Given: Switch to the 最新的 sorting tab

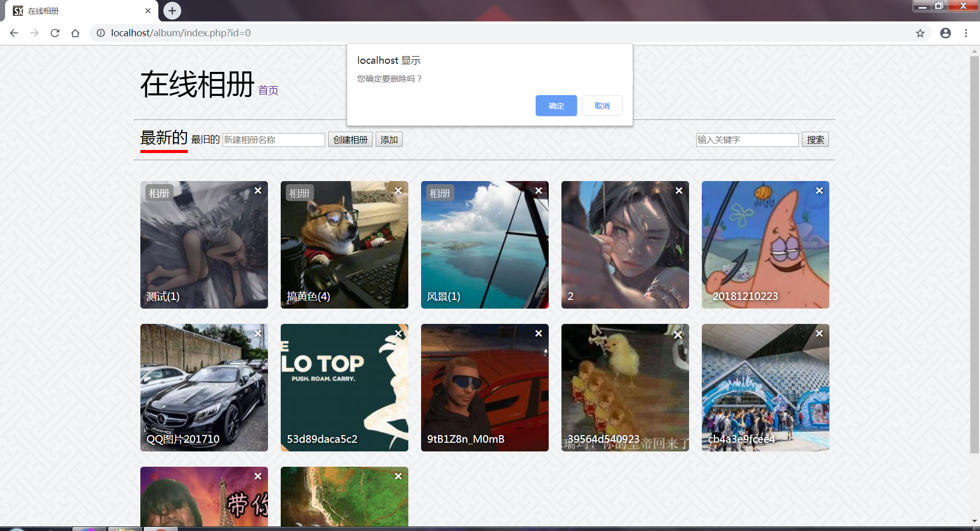Looking at the screenshot, I should tap(164, 138).
